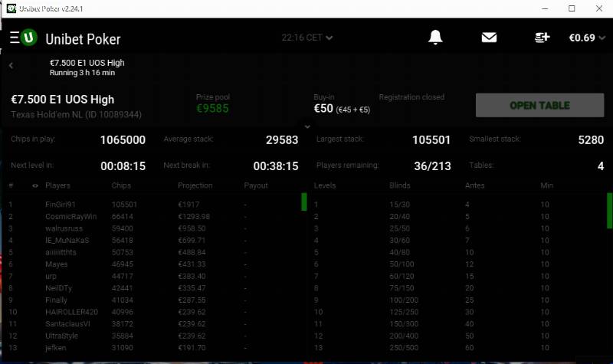Click the 100/200 blinds level
Image resolution: width=613 pixels, height=364 pixels.
click(x=404, y=300)
